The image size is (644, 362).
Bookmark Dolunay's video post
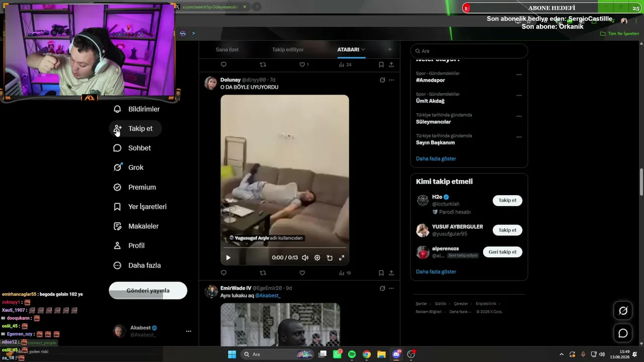381,273
